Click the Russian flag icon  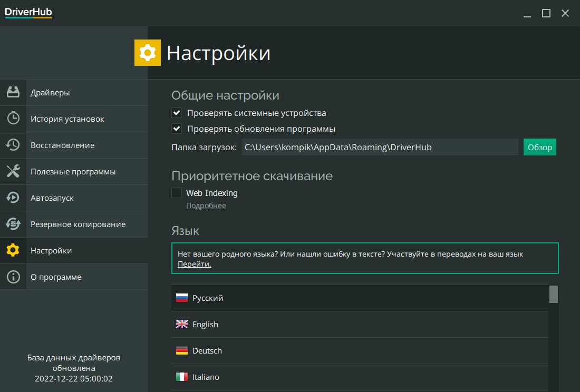pyautogui.click(x=181, y=298)
